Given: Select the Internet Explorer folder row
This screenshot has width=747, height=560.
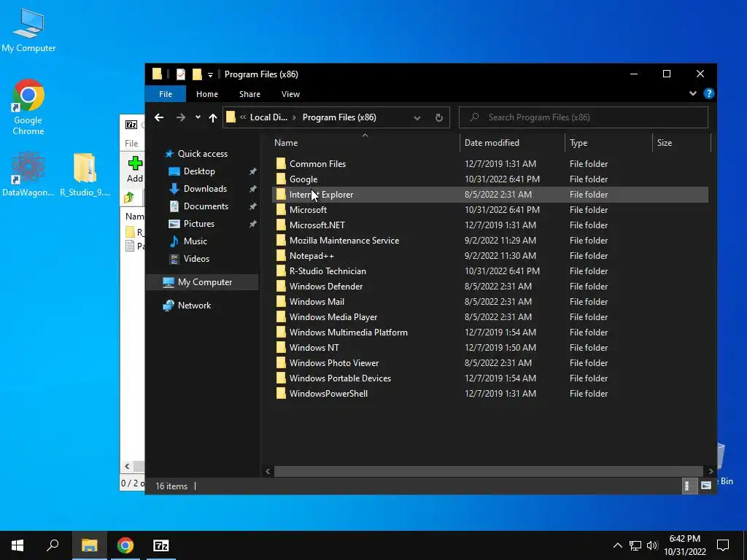Looking at the screenshot, I should tap(489, 194).
